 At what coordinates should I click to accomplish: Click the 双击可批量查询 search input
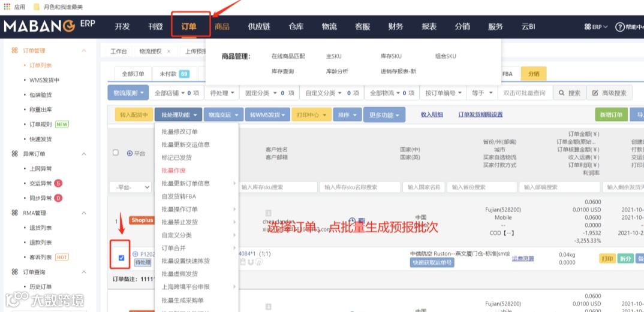[x=525, y=93]
